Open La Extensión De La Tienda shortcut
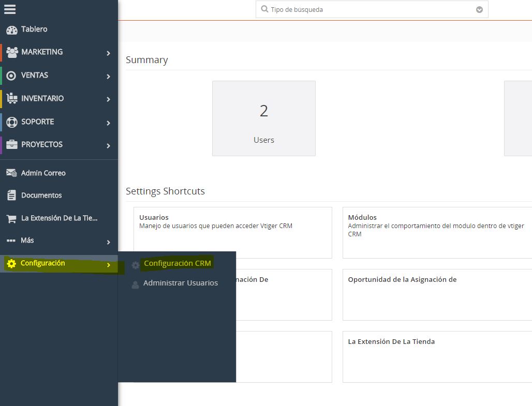The width and height of the screenshot is (532, 406). pyautogui.click(x=437, y=357)
